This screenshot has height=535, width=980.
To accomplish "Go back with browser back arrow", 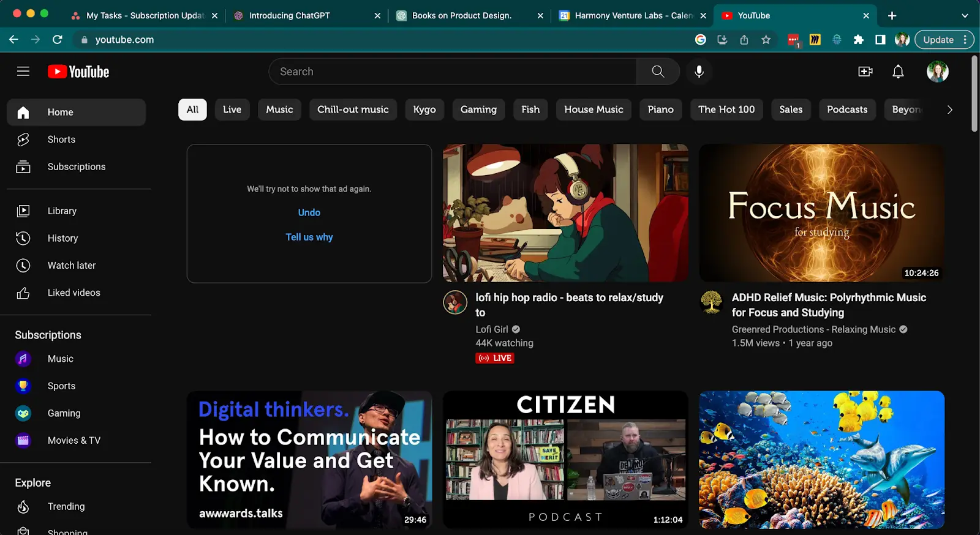I will coord(13,40).
